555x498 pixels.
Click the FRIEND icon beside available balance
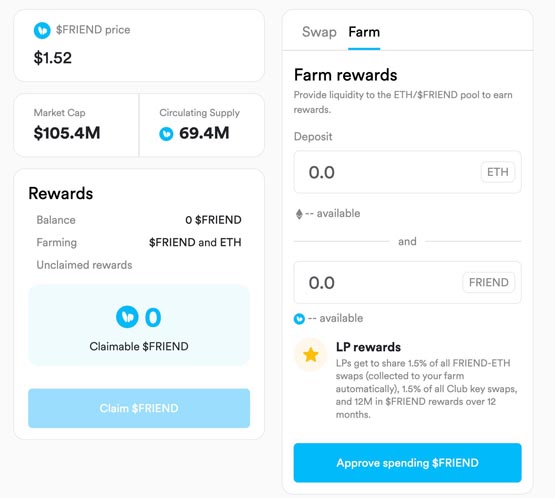(x=299, y=319)
